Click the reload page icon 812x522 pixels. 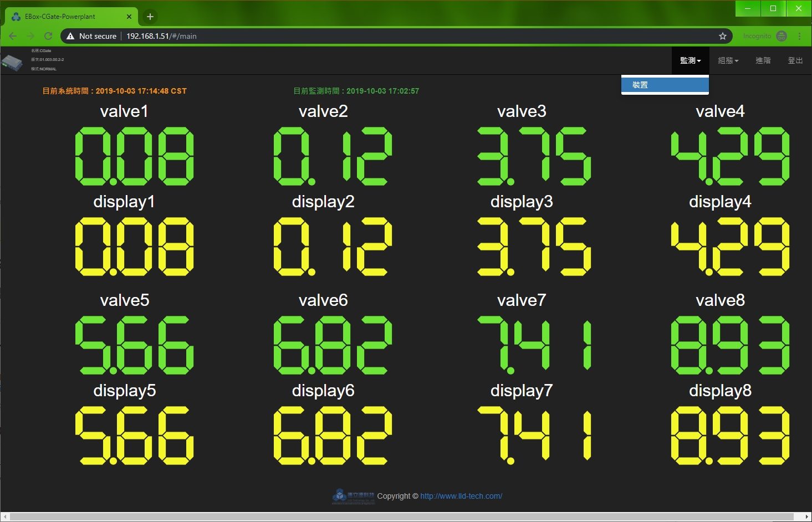48,36
